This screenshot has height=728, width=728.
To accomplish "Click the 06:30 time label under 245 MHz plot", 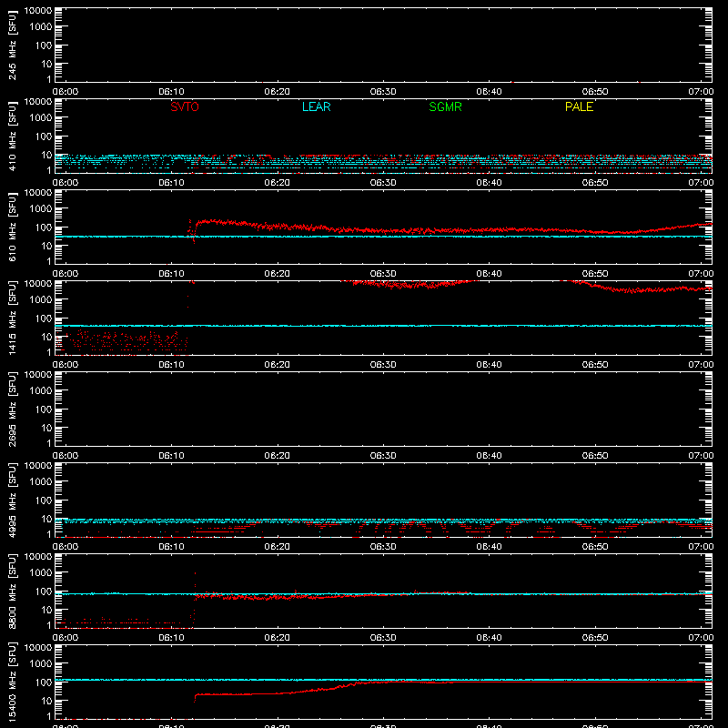I will 383,92.
